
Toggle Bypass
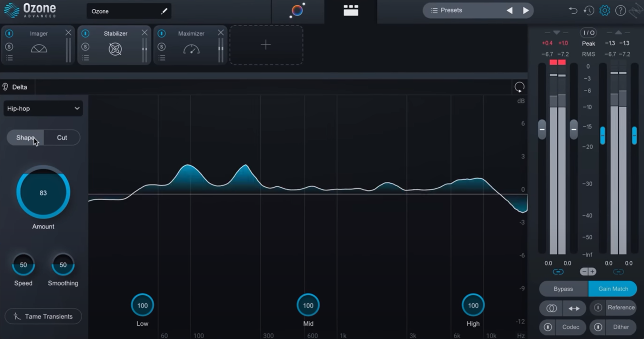click(x=563, y=289)
